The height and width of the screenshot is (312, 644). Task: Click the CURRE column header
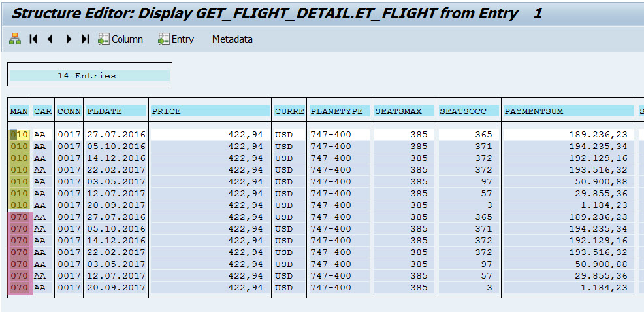(x=289, y=111)
